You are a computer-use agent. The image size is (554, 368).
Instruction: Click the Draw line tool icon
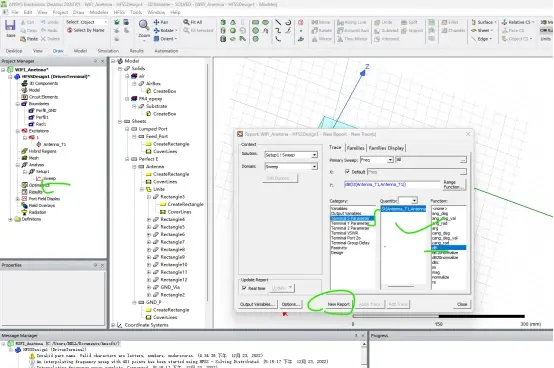pyautogui.click(x=278, y=22)
